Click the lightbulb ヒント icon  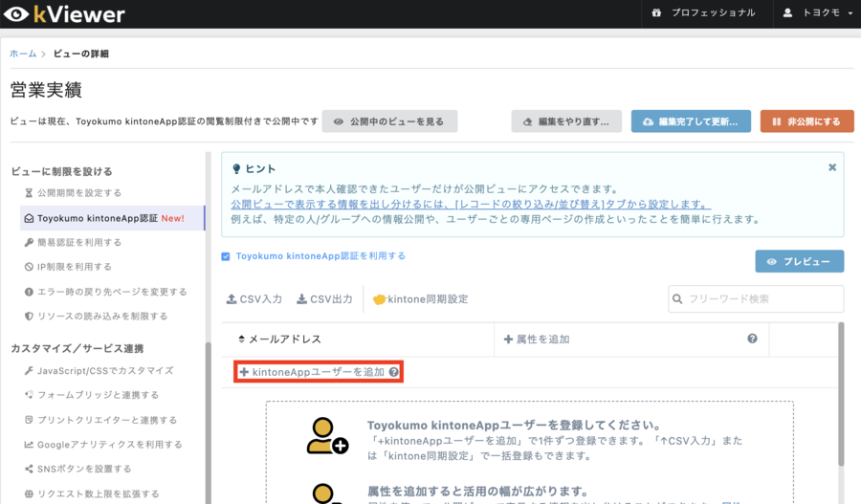(x=236, y=169)
